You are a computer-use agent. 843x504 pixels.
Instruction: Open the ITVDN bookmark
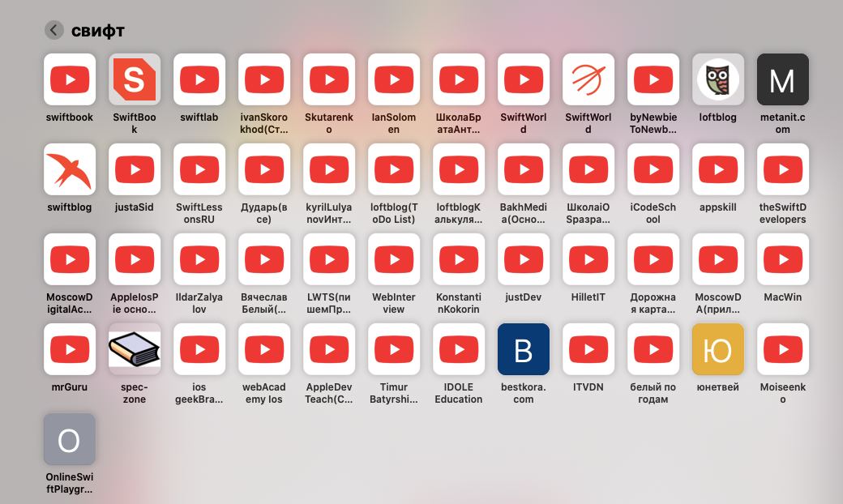click(588, 349)
